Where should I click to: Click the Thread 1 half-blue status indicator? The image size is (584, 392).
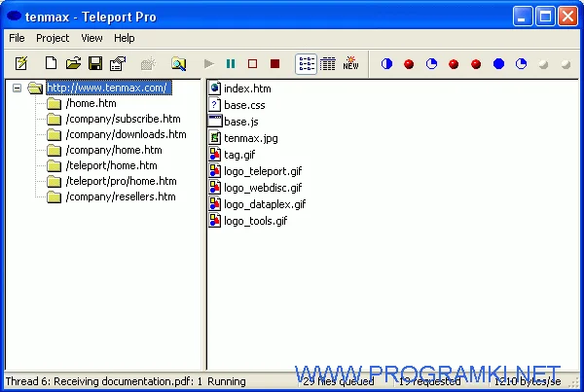click(x=386, y=64)
